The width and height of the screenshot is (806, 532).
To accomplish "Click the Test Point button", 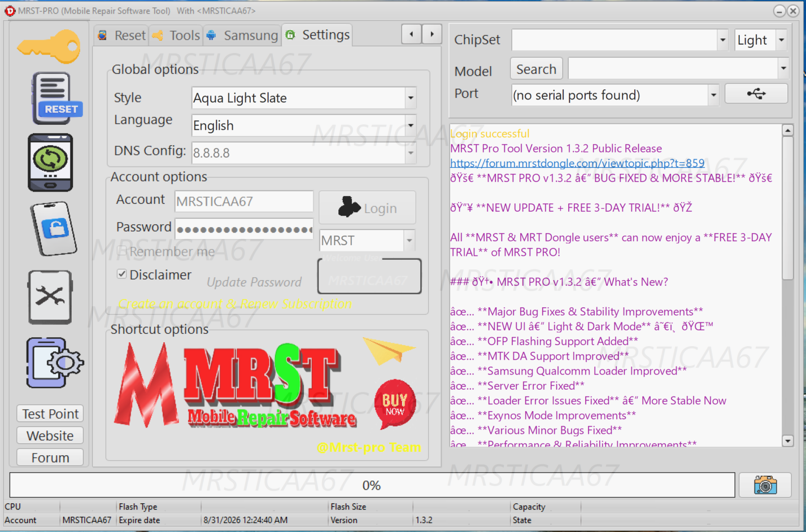I will (50, 414).
